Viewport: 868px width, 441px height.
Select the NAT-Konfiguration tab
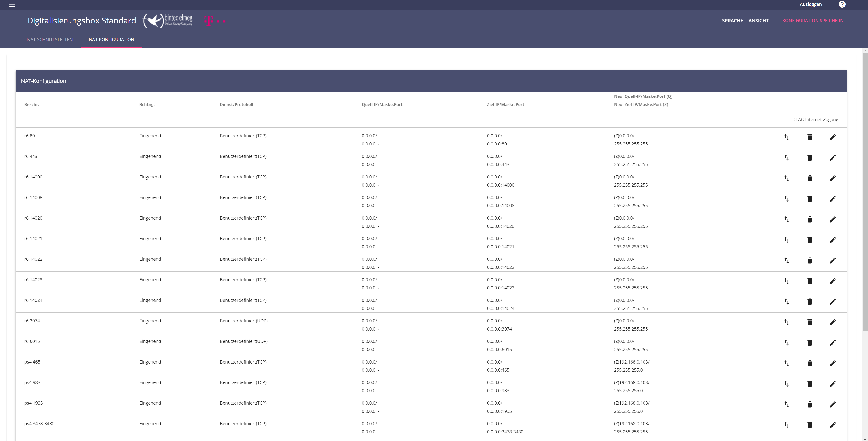click(111, 39)
